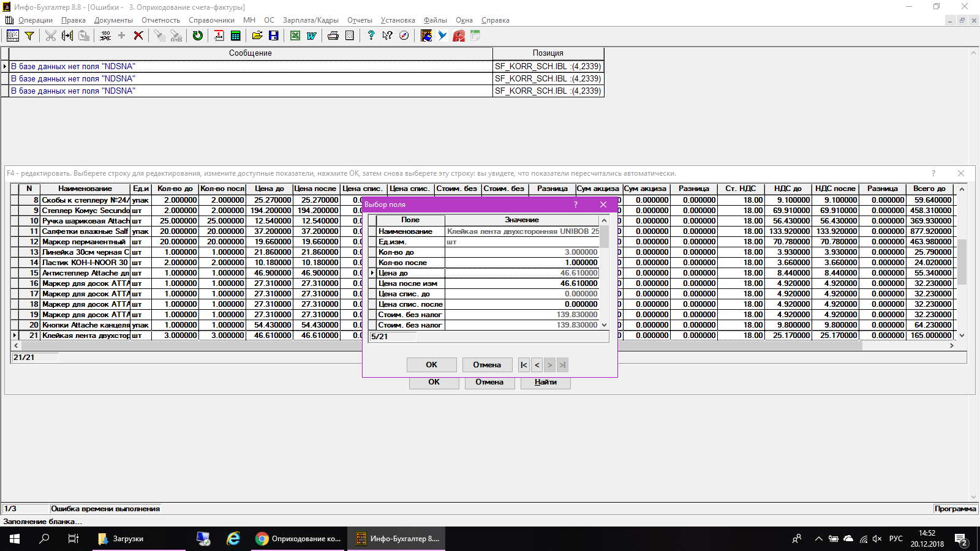Click the compass navigator icon
The height and width of the screenshot is (551, 980).
[x=404, y=36]
